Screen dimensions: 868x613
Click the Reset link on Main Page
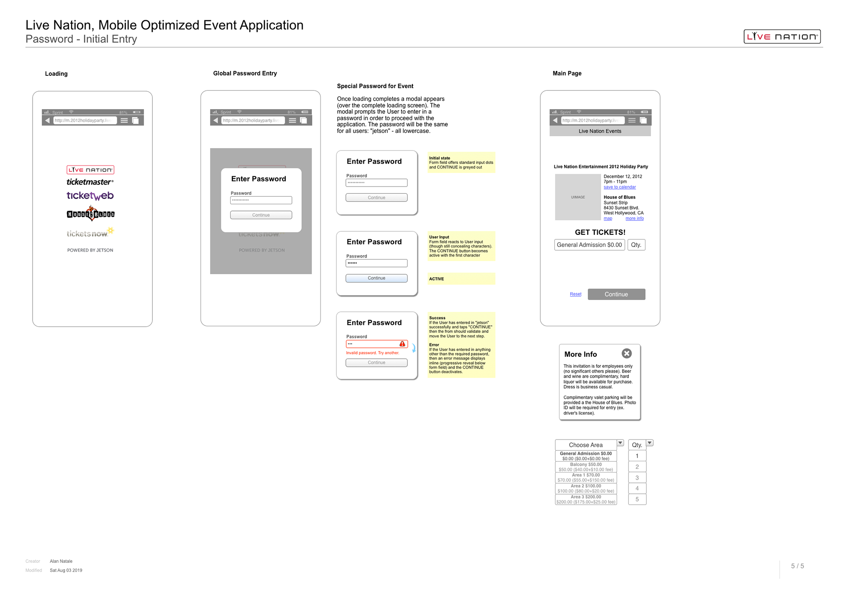[576, 294]
